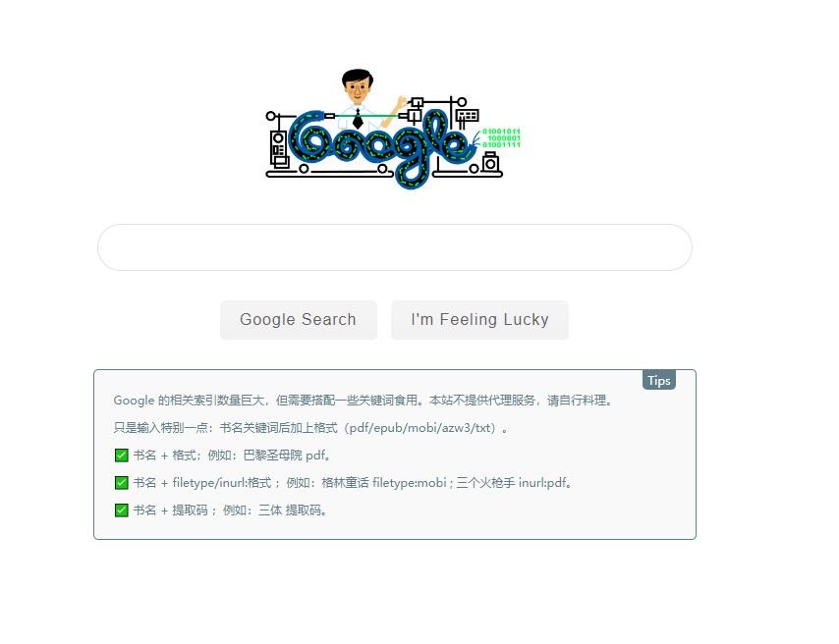Click the Google Search button

click(x=299, y=320)
